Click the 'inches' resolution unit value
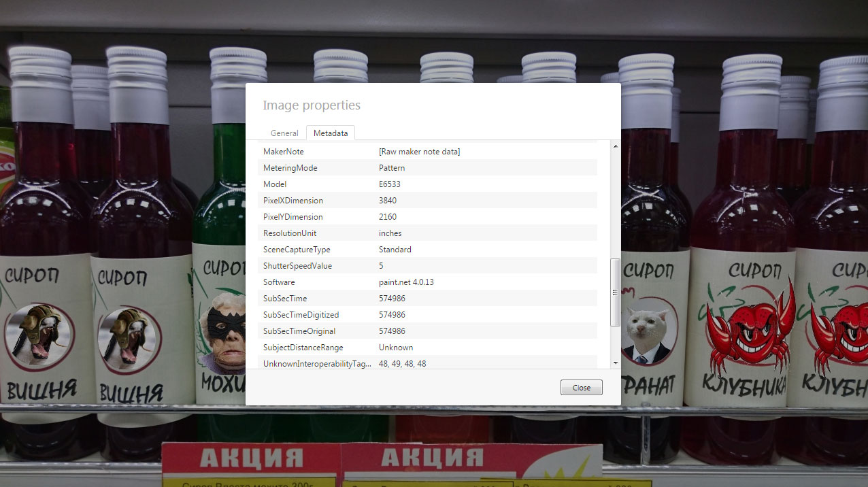 390,233
